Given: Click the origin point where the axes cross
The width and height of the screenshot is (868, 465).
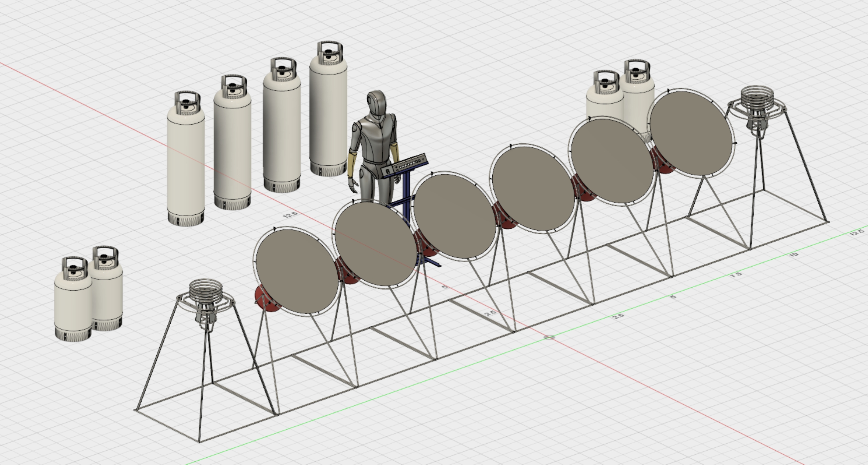Looking at the screenshot, I should pyautogui.click(x=549, y=337).
